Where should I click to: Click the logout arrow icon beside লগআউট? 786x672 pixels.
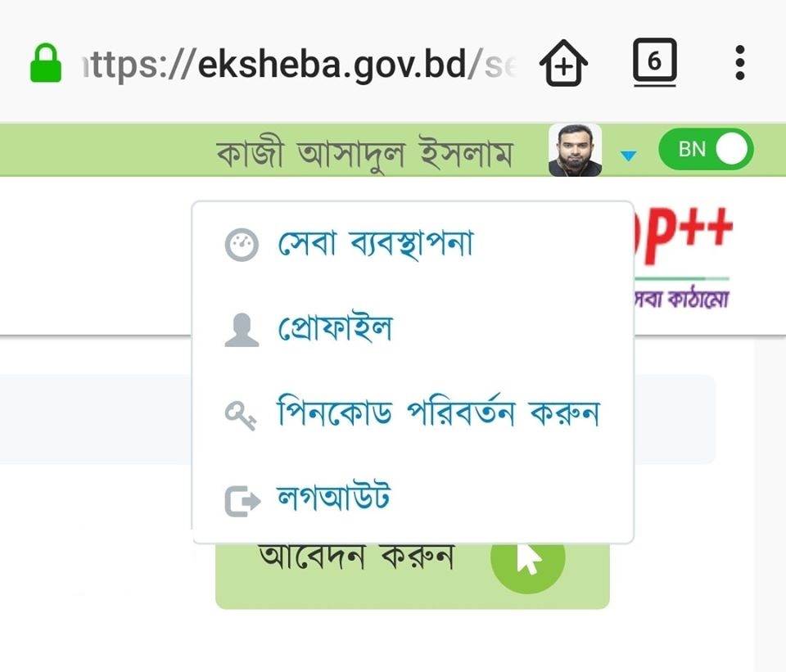242,500
